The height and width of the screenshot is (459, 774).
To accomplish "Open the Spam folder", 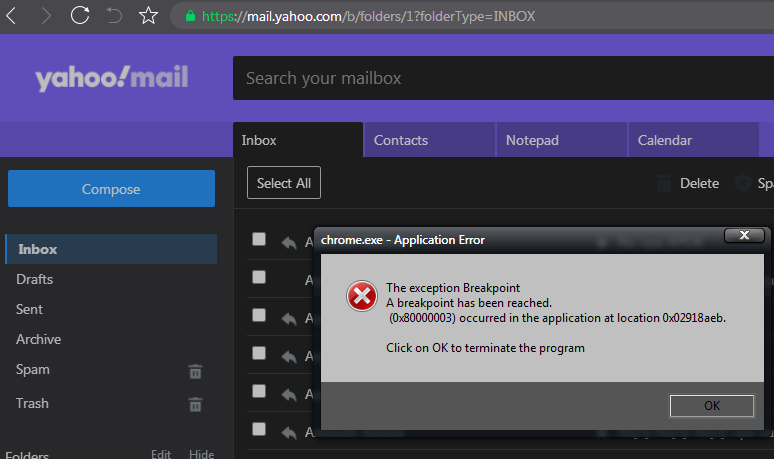I will pos(33,370).
